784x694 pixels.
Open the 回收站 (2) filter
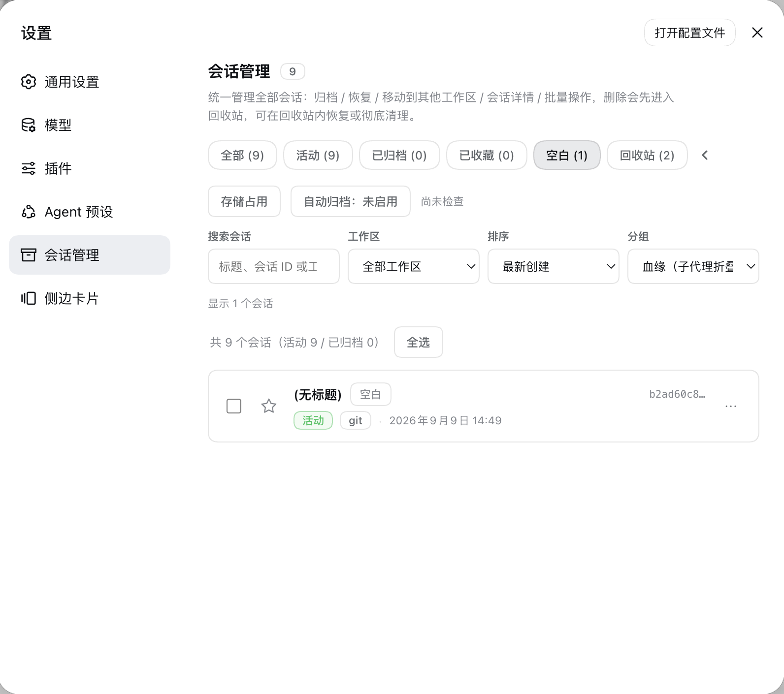[x=647, y=155]
